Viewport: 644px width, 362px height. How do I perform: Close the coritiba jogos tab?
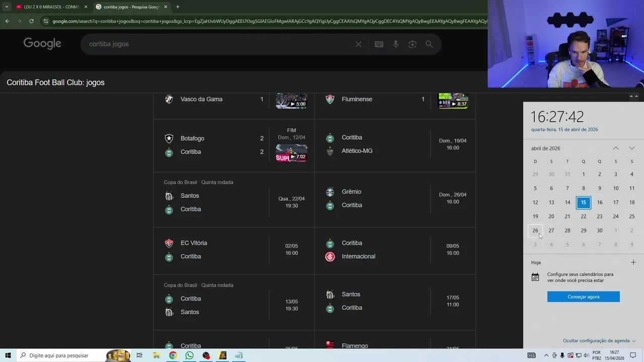tap(166, 7)
